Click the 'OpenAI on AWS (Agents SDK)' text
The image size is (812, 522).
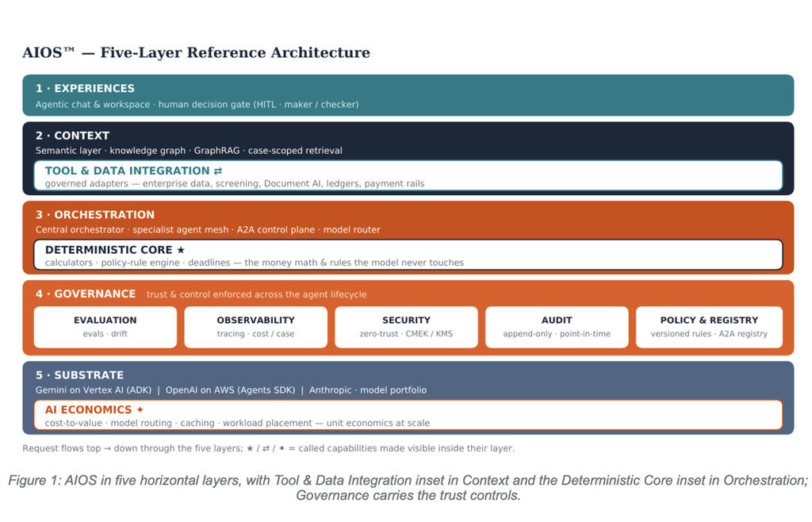tap(231, 390)
